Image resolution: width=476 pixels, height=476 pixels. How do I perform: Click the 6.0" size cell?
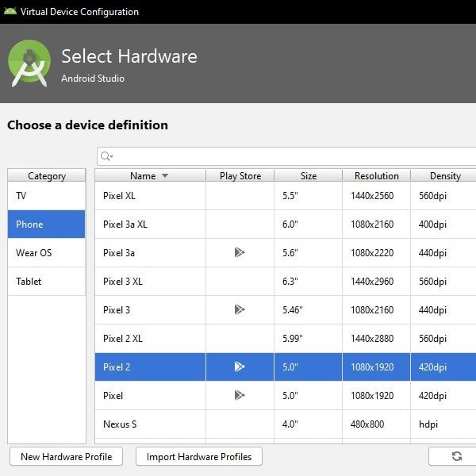(x=308, y=225)
